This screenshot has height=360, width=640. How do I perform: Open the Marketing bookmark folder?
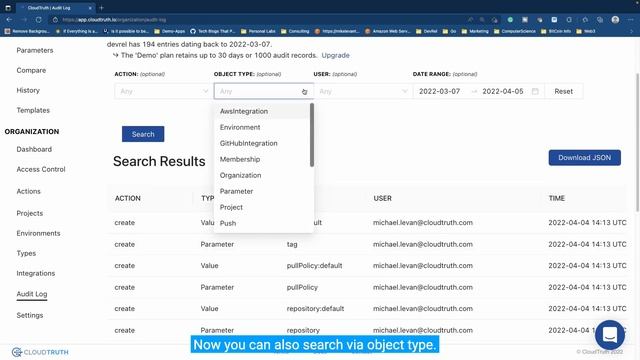coord(475,31)
